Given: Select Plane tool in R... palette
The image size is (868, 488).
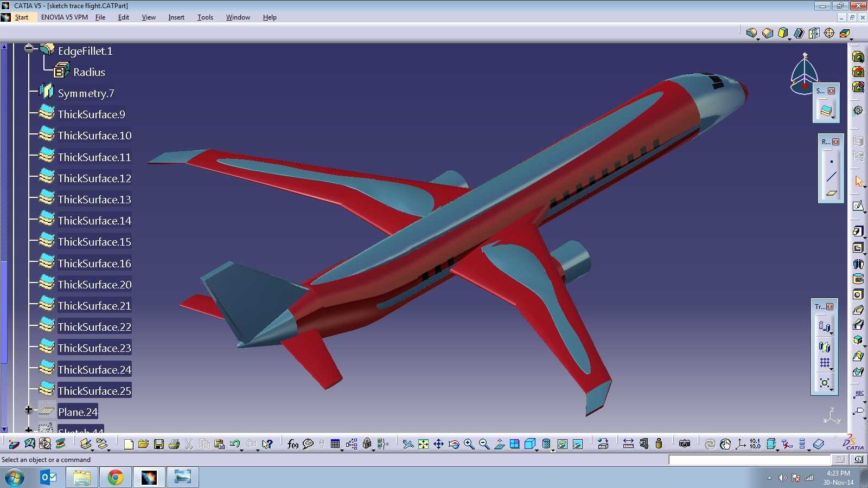Looking at the screenshot, I should tap(831, 192).
